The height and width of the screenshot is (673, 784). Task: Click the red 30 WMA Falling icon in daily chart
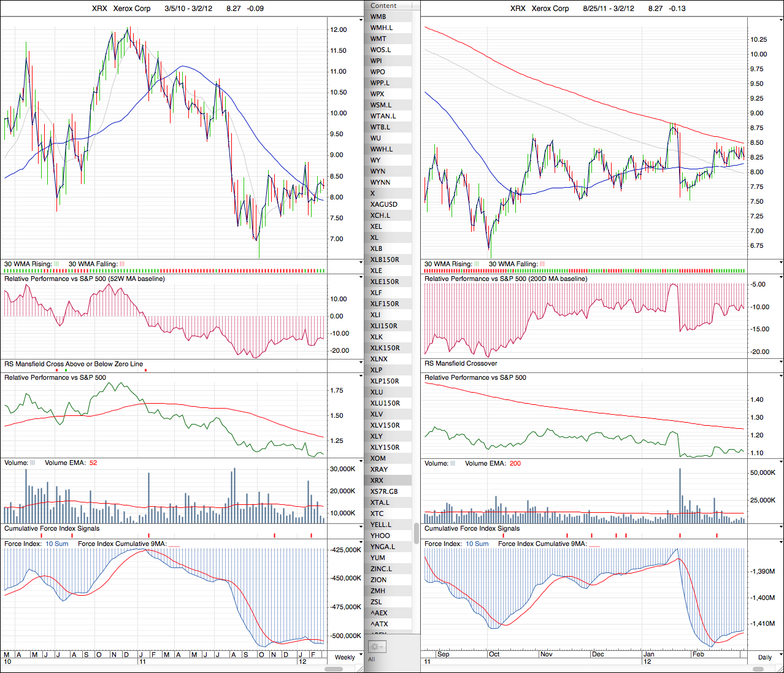coord(542,264)
